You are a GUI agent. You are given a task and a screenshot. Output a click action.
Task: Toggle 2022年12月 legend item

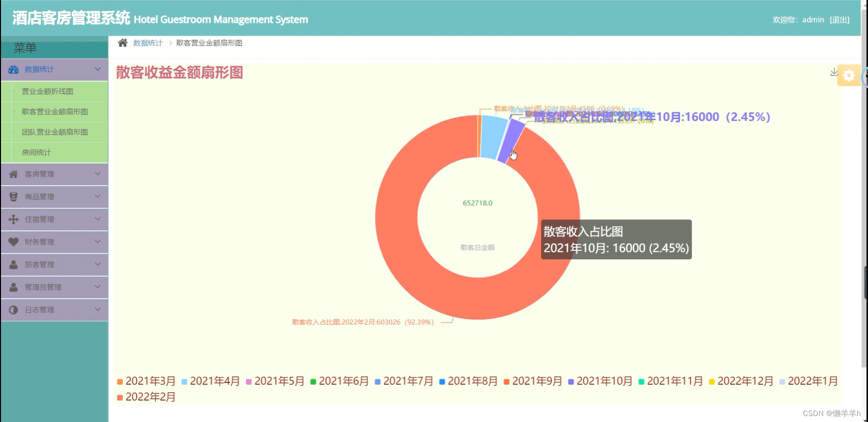pyautogui.click(x=741, y=381)
